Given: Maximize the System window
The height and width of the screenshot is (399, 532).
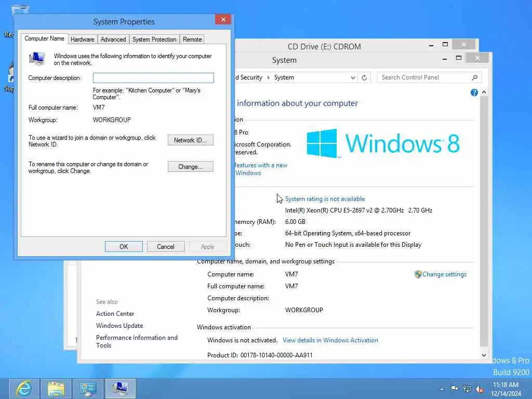Looking at the screenshot, I should [x=458, y=58].
